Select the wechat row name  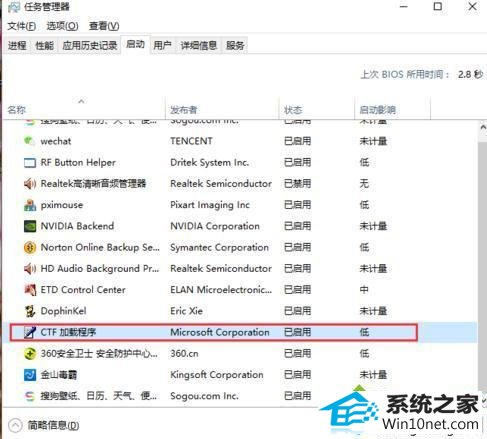click(56, 141)
